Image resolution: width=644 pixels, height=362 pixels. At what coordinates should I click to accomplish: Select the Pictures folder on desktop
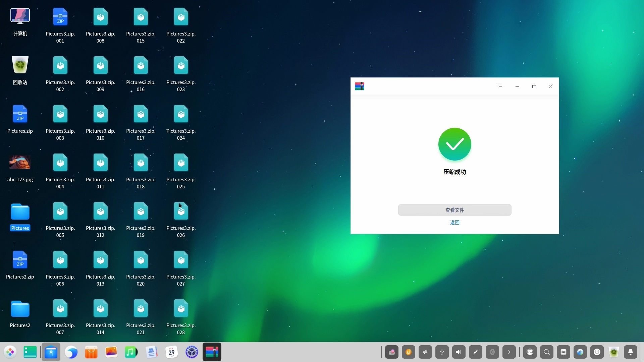(20, 217)
